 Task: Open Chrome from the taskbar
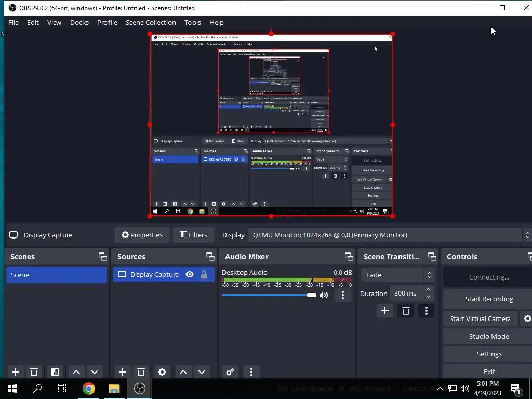coord(88,389)
